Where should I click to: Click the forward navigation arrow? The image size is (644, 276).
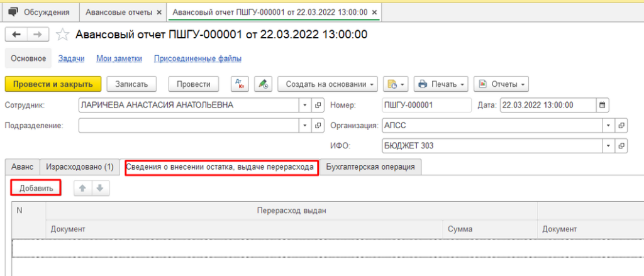point(38,35)
